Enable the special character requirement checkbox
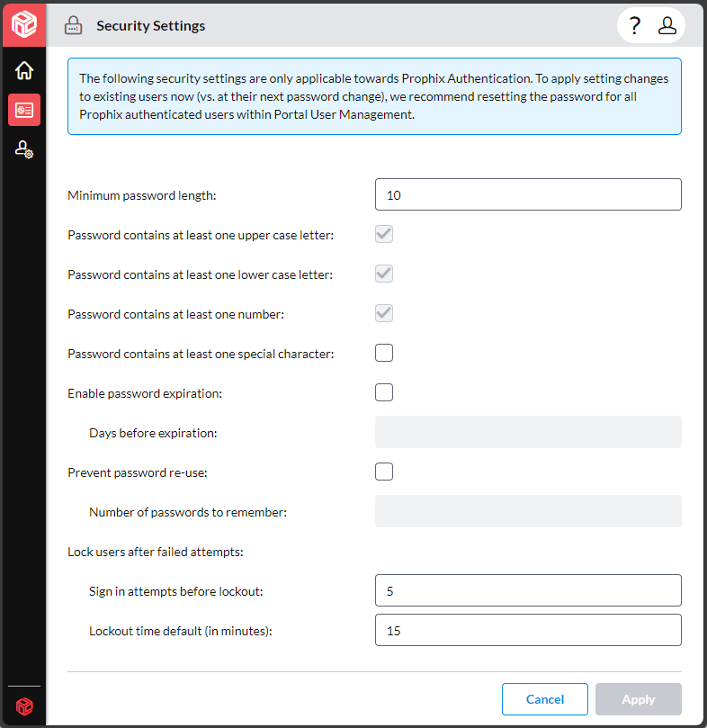The width and height of the screenshot is (707, 728). click(384, 353)
